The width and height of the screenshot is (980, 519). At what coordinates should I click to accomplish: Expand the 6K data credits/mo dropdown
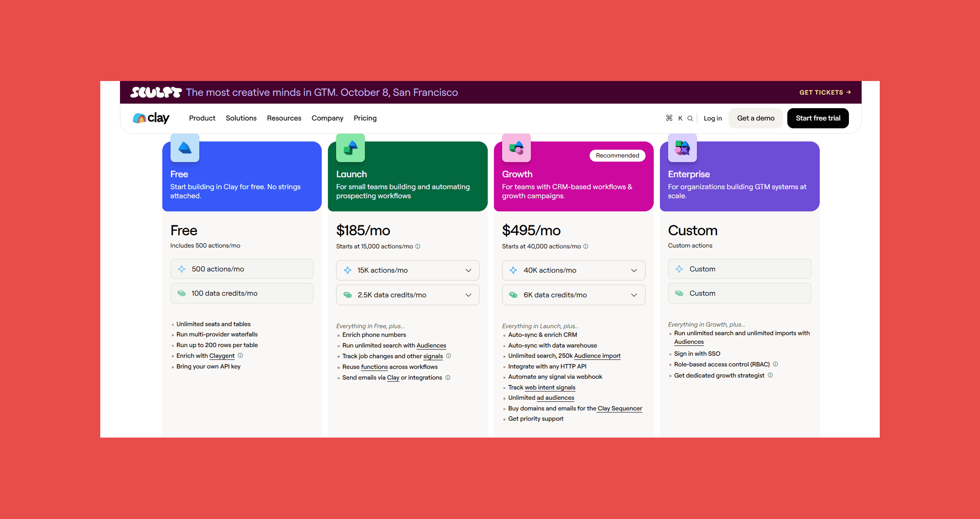[x=574, y=295]
